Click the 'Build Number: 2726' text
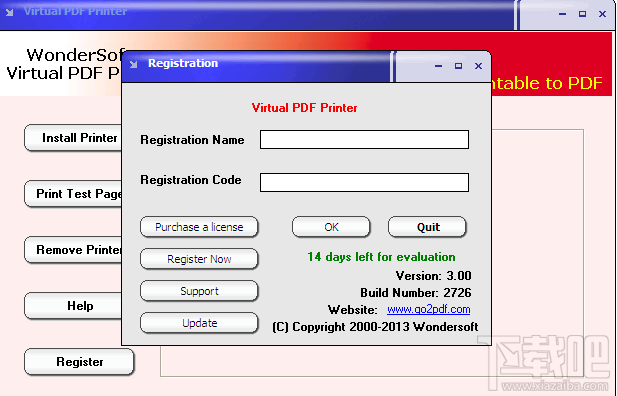 click(416, 292)
